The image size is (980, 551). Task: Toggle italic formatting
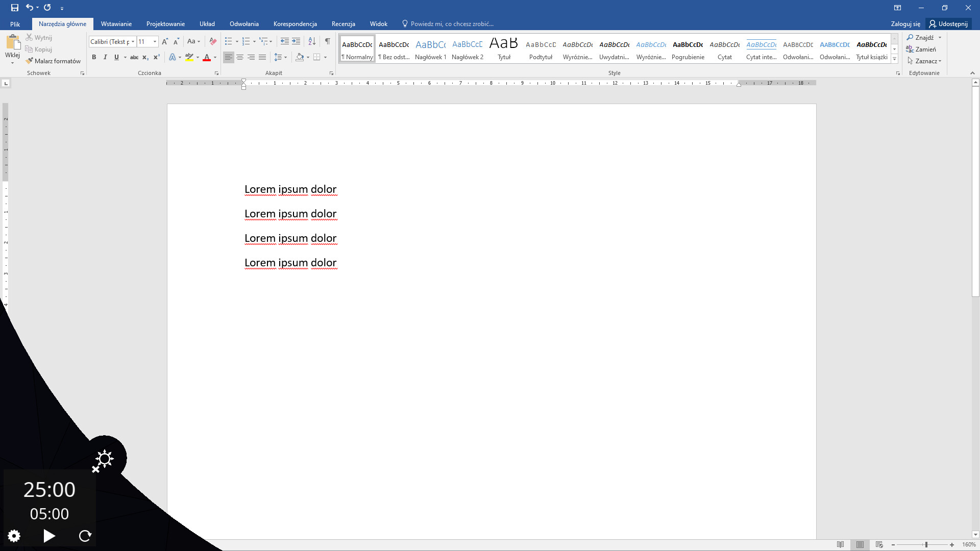[105, 57]
